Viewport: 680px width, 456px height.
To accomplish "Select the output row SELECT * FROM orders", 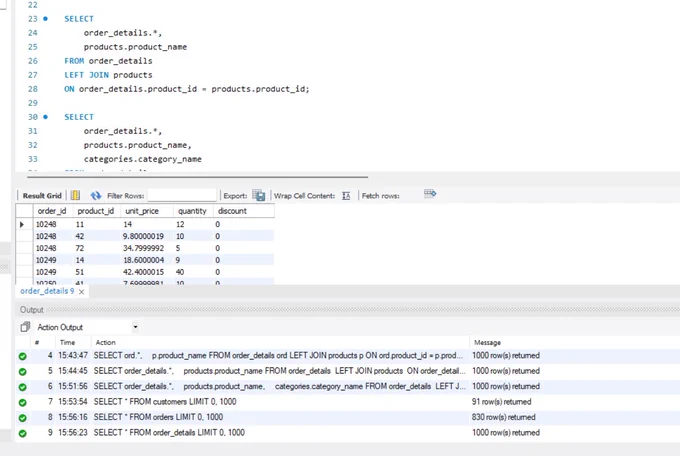I will pyautogui.click(x=347, y=417).
